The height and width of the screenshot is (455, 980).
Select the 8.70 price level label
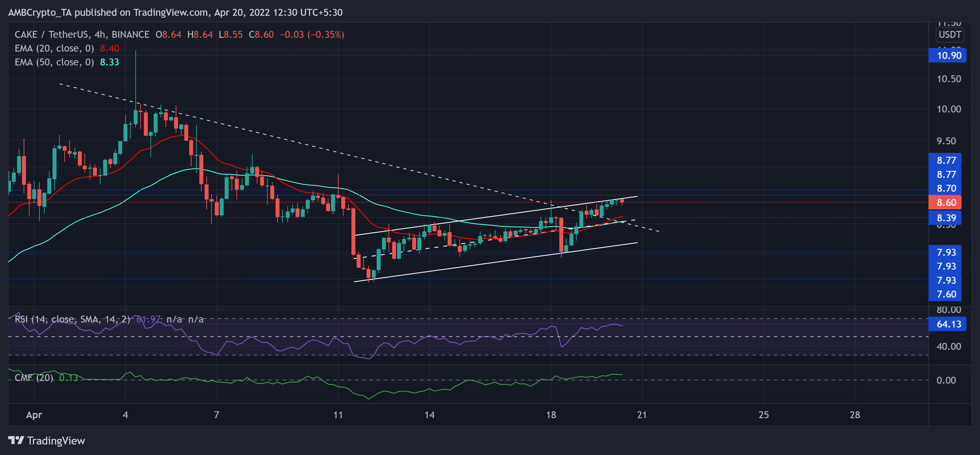point(945,188)
